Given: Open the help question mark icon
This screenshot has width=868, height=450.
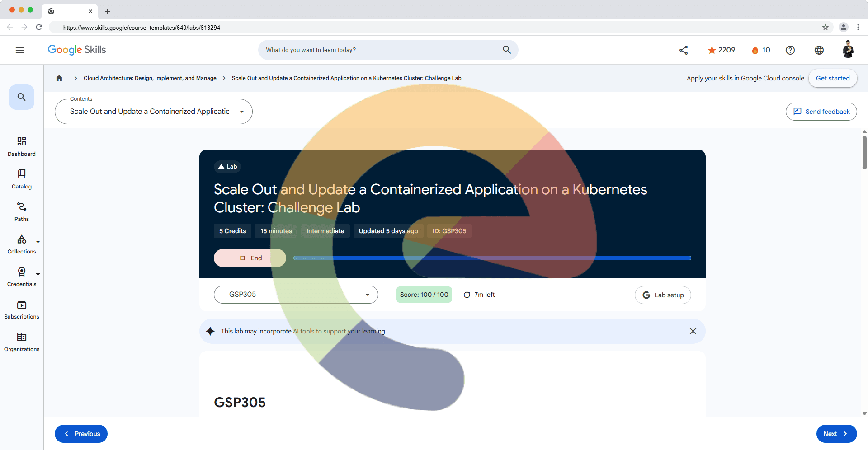Looking at the screenshot, I should coord(790,50).
